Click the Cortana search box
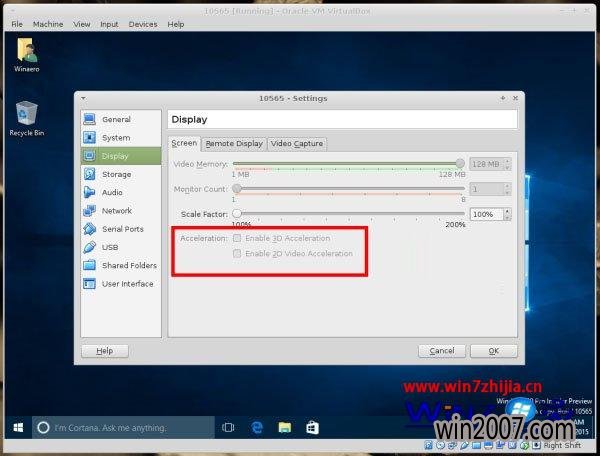600x456 pixels. pos(123,427)
